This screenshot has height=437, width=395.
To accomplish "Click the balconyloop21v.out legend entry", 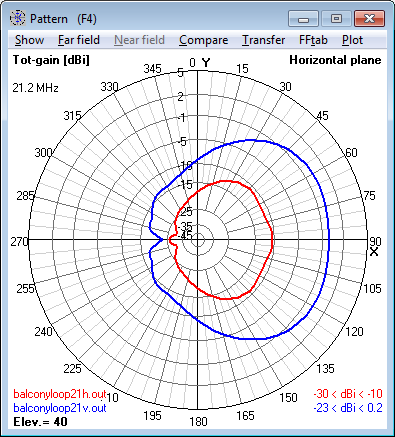I will tap(60, 408).
